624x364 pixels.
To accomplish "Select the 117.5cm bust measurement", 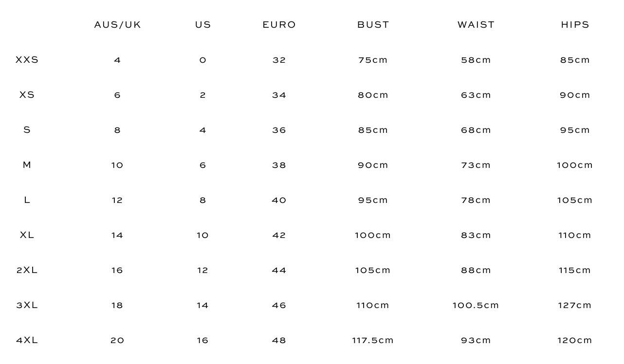I will point(373,340).
